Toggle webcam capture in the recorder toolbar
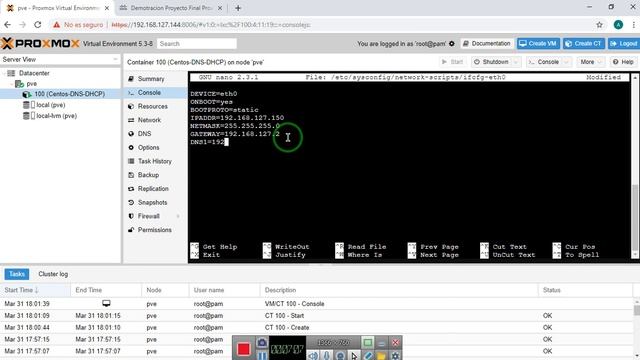The width and height of the screenshot is (640, 360). 340,356
